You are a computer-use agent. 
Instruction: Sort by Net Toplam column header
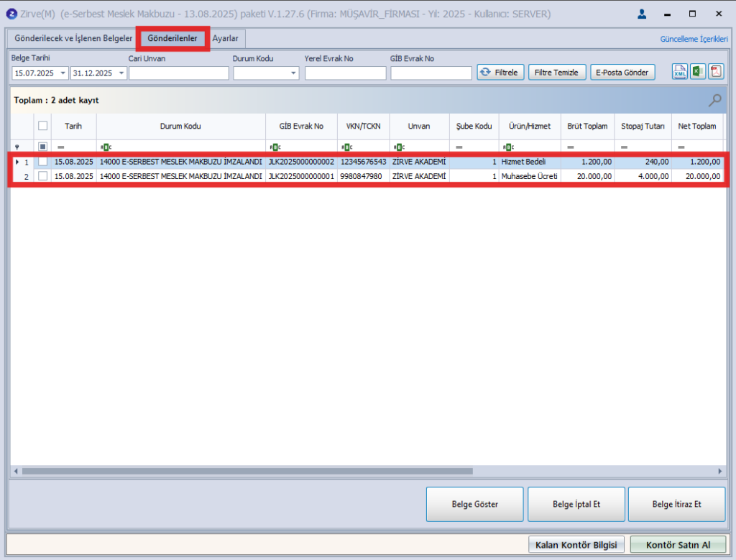point(697,127)
